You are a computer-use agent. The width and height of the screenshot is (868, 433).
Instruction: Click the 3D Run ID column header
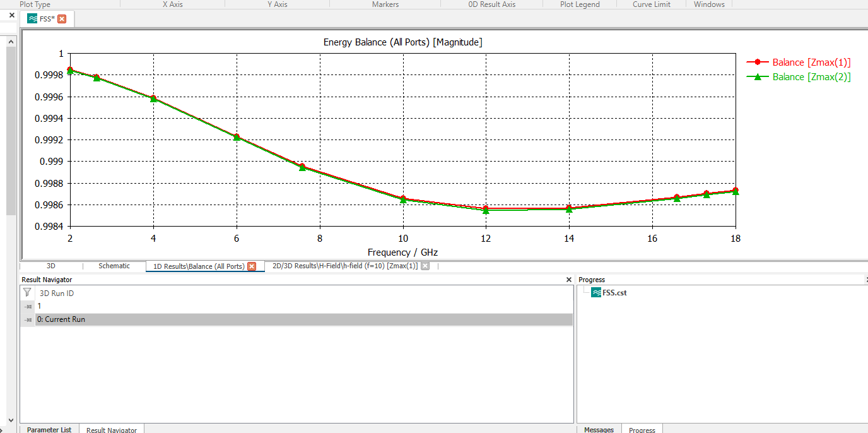point(57,294)
